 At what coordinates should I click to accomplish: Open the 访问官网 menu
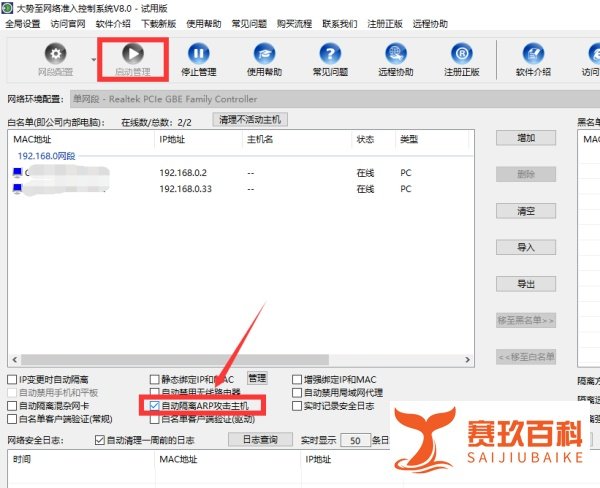68,24
